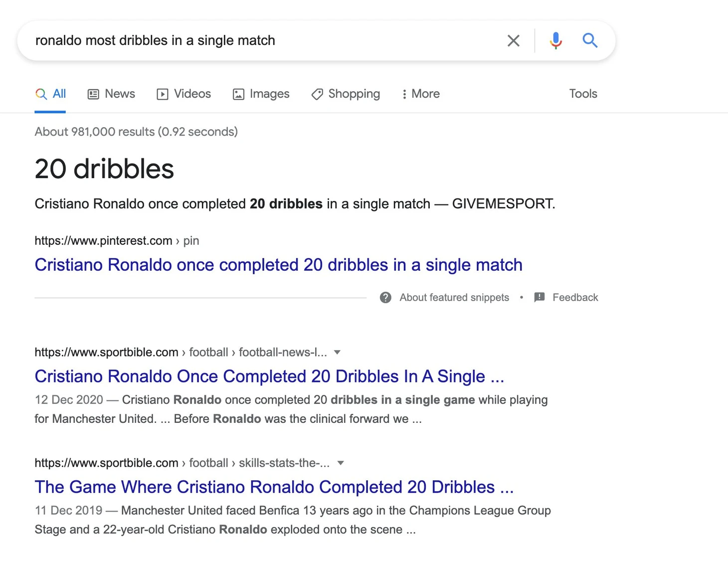The height and width of the screenshot is (569, 728).
Task: Select the News tab icon
Action: point(93,94)
